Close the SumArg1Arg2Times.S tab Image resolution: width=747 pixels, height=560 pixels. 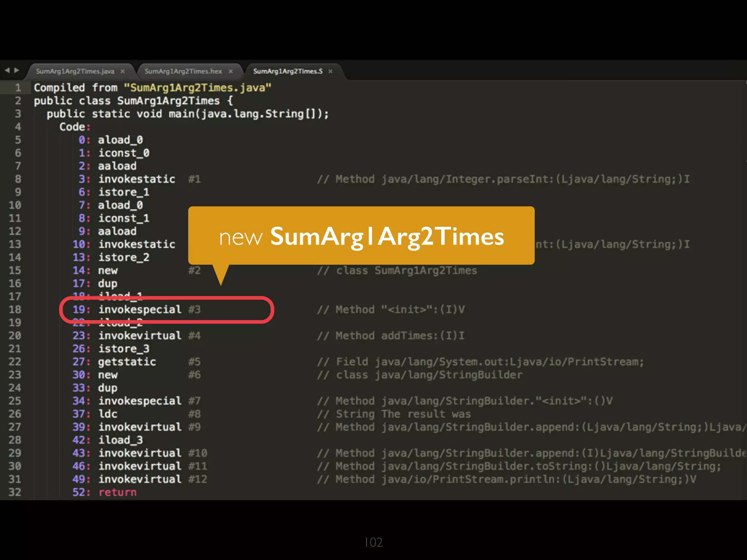coord(330,71)
